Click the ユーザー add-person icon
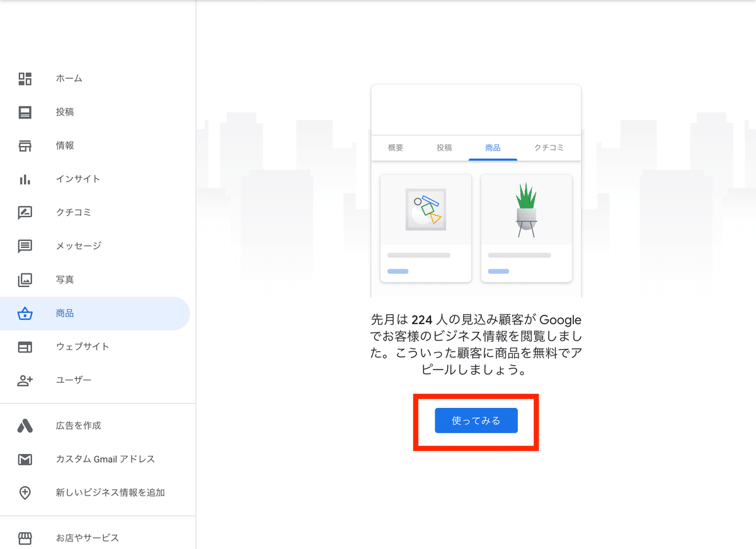This screenshot has width=756, height=549. tap(25, 380)
